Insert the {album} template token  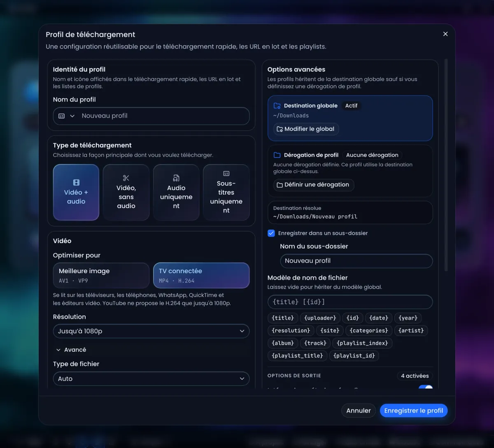283,343
